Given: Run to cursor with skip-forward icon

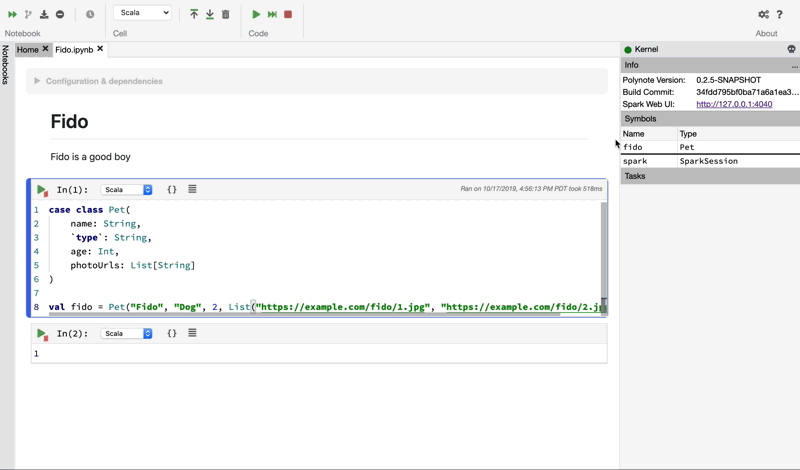Looking at the screenshot, I should (x=272, y=14).
